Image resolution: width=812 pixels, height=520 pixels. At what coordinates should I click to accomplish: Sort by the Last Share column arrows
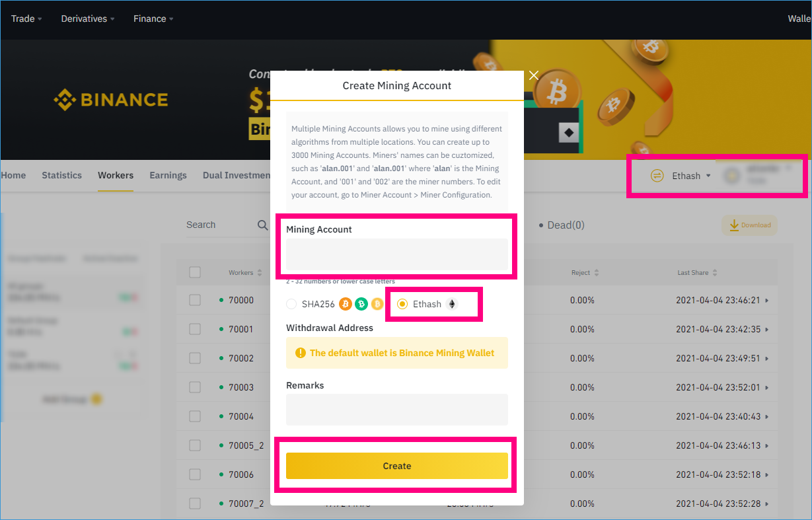(714, 273)
